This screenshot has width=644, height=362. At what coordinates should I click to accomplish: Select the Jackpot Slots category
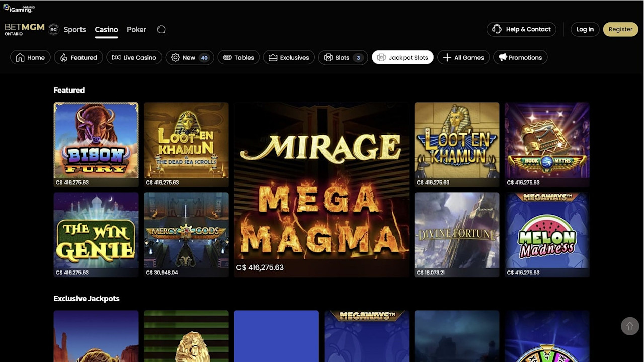[403, 58]
